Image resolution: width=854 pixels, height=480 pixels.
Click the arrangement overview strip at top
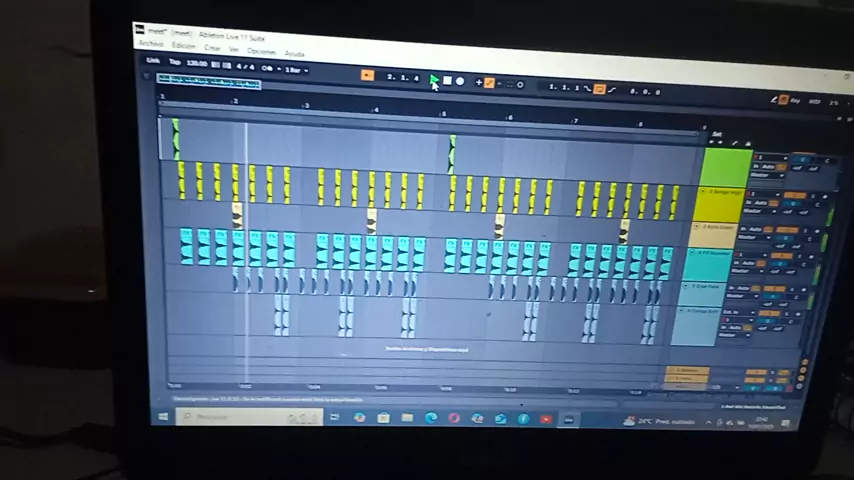[x=209, y=82]
